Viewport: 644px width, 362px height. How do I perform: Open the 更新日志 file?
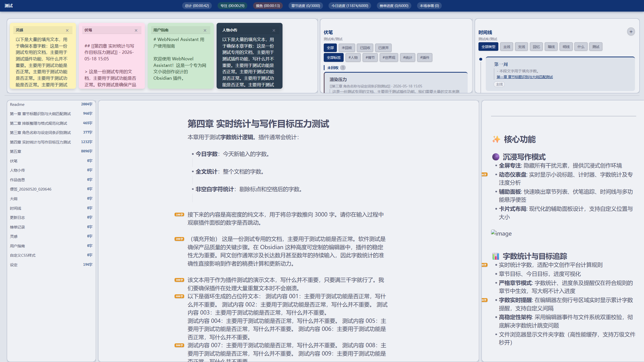click(51, 217)
